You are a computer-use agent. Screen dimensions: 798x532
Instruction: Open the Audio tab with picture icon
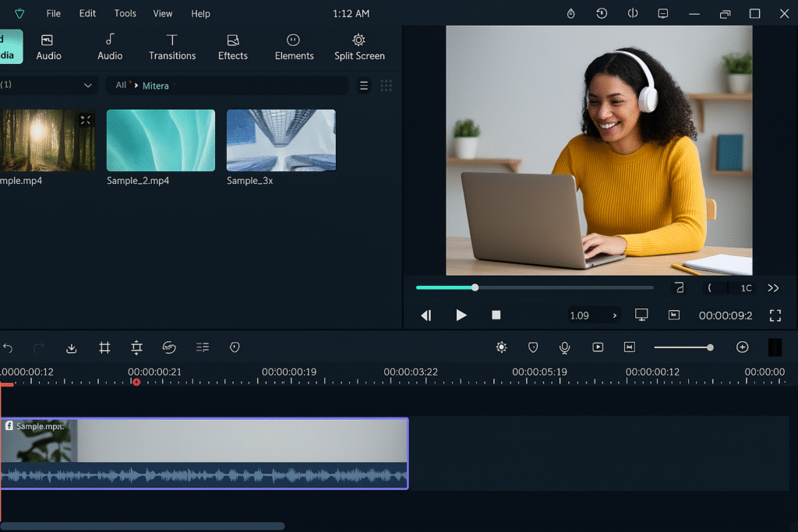click(x=48, y=48)
